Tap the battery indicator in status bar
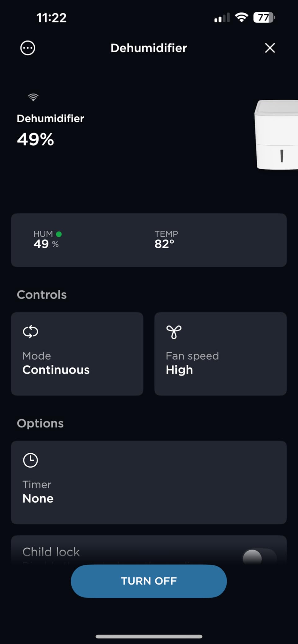The height and width of the screenshot is (644, 298). [x=264, y=18]
